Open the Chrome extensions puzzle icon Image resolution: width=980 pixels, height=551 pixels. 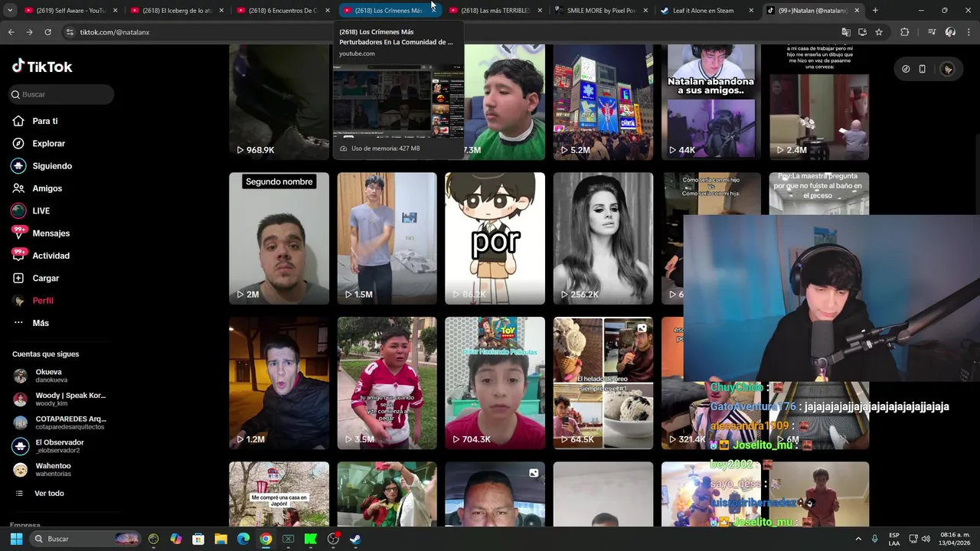pyautogui.click(x=905, y=32)
